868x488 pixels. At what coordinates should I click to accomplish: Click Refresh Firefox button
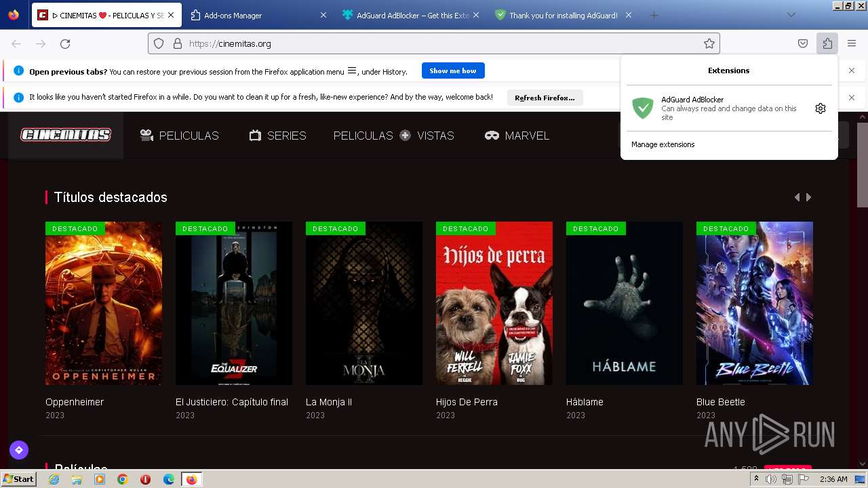(x=545, y=98)
